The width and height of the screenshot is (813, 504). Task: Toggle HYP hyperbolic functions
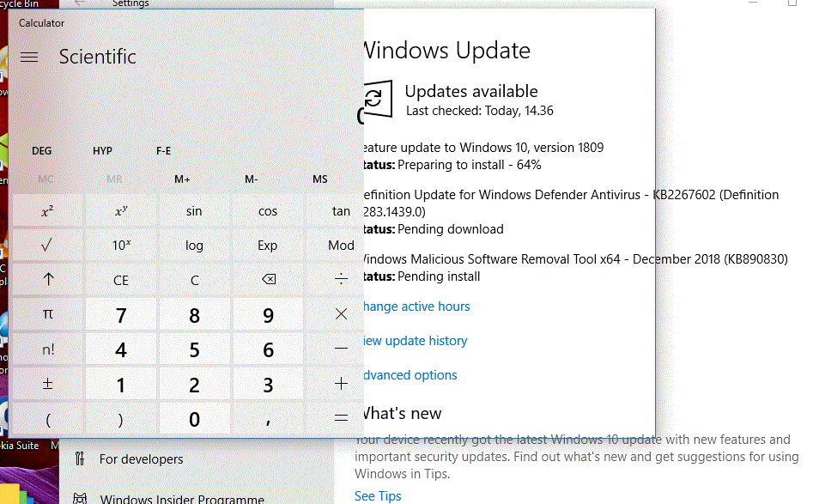[x=102, y=151]
